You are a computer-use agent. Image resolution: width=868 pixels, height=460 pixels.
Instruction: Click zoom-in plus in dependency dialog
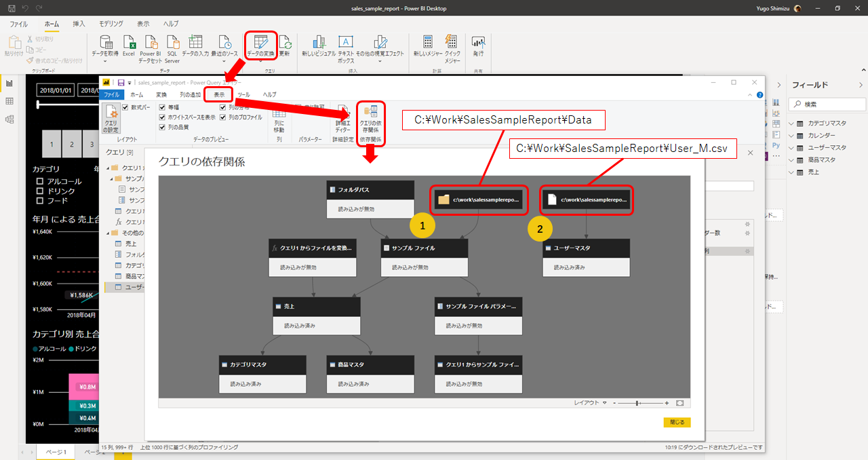(x=667, y=403)
